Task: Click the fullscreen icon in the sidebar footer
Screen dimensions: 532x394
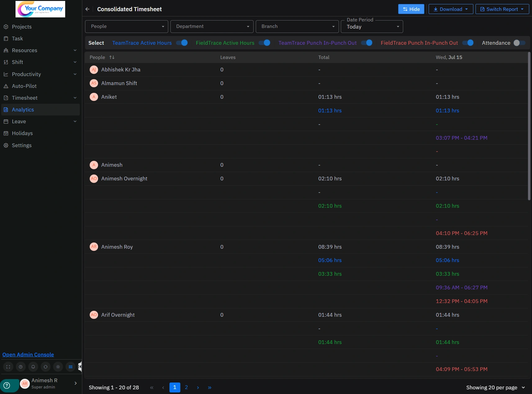Action: click(8, 367)
